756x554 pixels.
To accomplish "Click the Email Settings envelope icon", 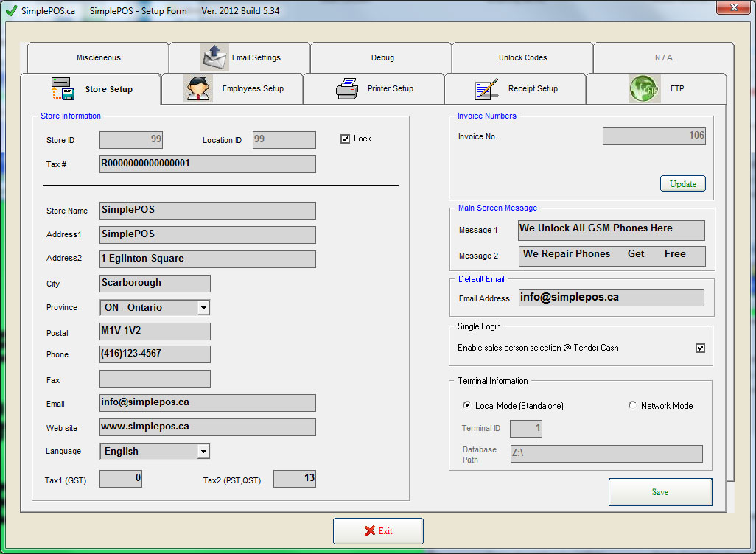I will click(x=214, y=57).
